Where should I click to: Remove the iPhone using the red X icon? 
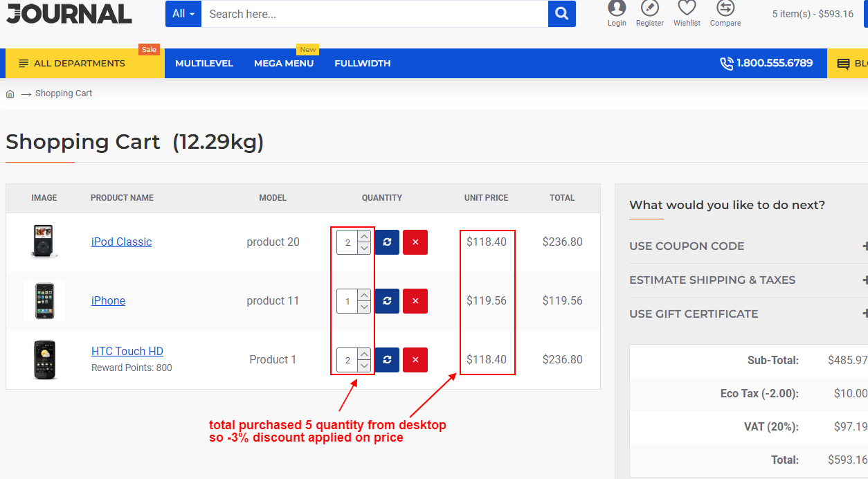tap(415, 301)
